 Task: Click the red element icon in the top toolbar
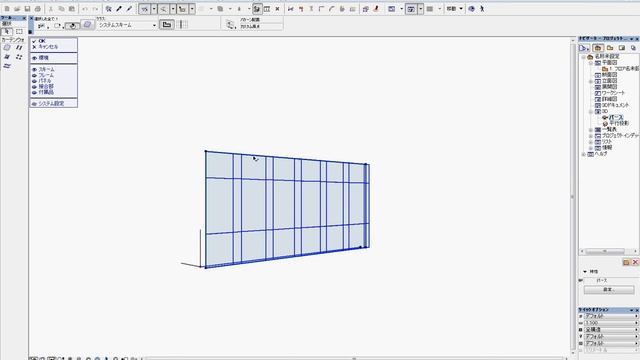[x=376, y=9]
